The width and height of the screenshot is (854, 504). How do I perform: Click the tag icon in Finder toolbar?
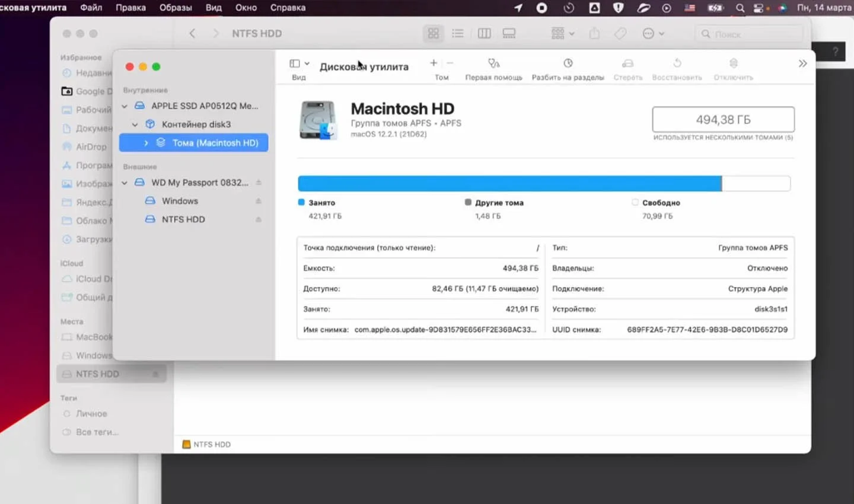[x=620, y=34]
